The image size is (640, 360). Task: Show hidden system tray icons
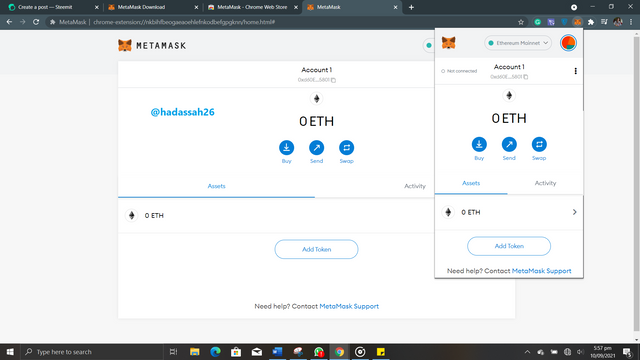click(527, 351)
